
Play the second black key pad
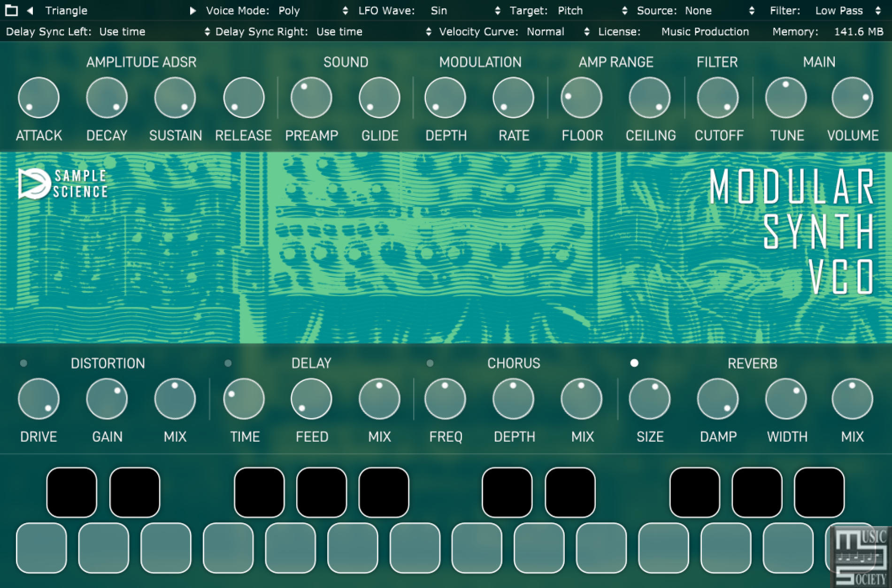[x=135, y=492]
